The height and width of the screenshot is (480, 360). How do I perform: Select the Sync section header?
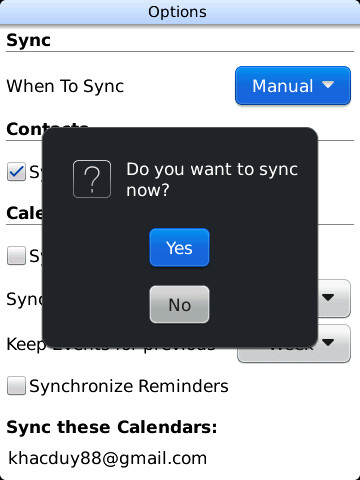28,41
